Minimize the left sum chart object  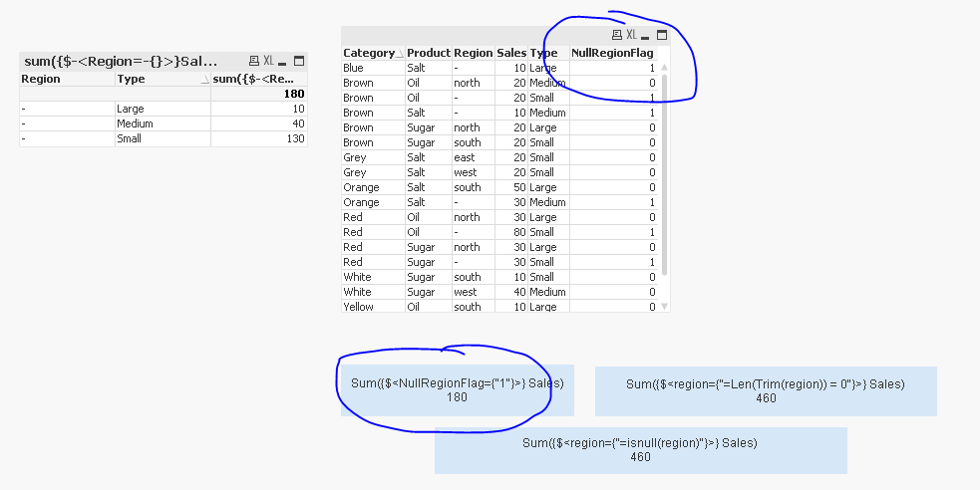click(x=282, y=62)
